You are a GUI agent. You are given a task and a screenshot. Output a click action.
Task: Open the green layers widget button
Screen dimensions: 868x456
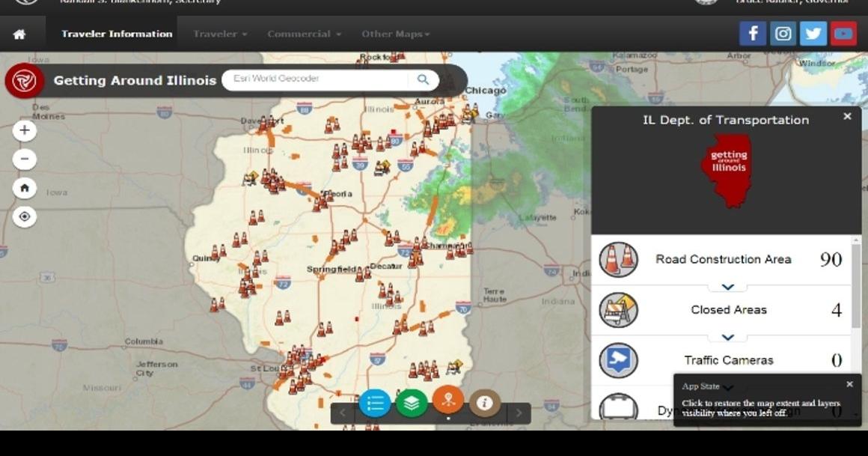click(412, 403)
